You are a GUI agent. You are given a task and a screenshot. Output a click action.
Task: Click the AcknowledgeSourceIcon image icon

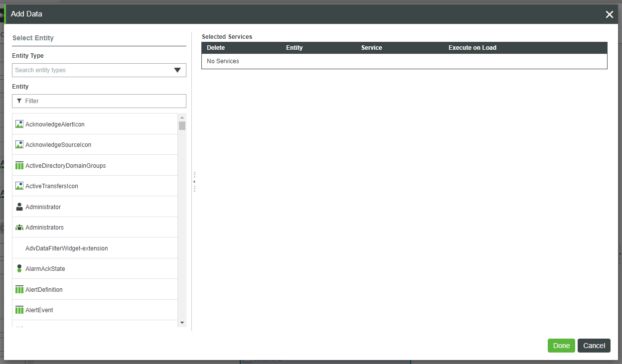pyautogui.click(x=19, y=144)
